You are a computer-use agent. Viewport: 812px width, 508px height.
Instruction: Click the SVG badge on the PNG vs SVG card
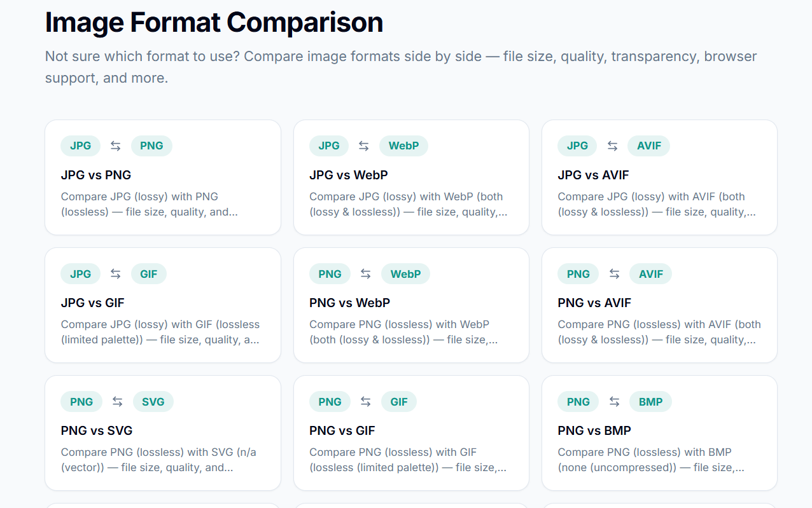[x=153, y=401]
